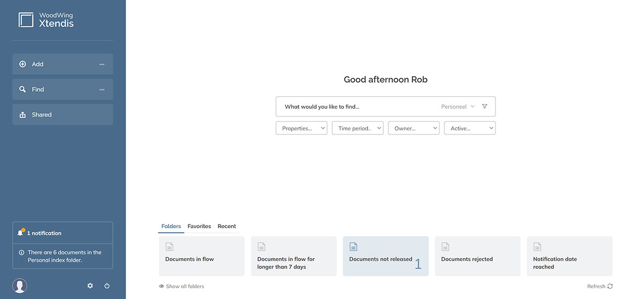Expand the Time period dropdown

357,128
